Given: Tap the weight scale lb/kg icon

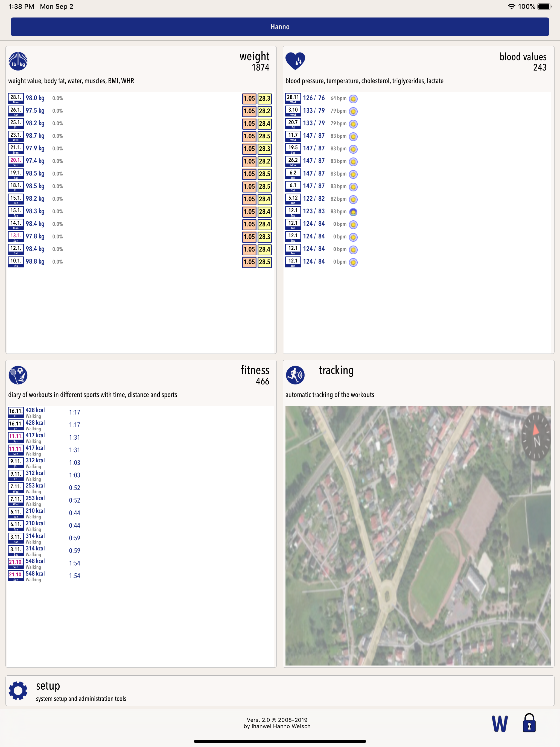Looking at the screenshot, I should click(x=18, y=62).
